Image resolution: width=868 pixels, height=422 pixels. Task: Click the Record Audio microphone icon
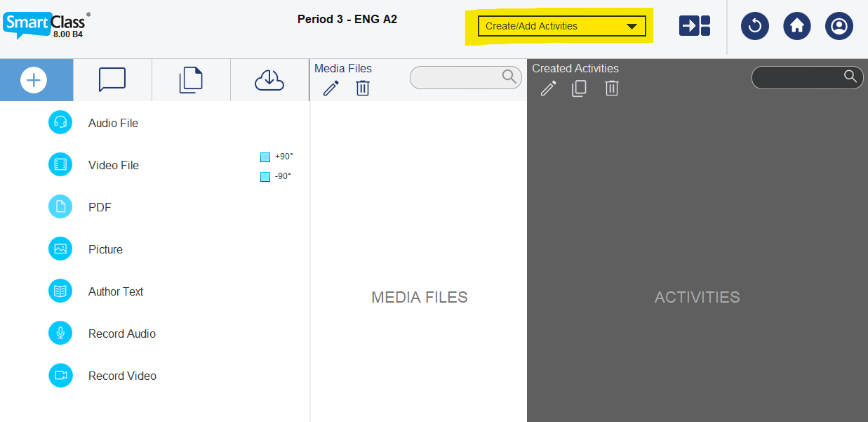60,333
